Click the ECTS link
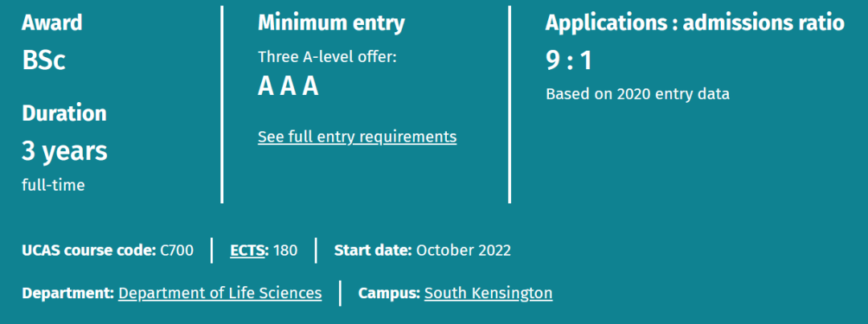868x324 pixels. point(248,251)
